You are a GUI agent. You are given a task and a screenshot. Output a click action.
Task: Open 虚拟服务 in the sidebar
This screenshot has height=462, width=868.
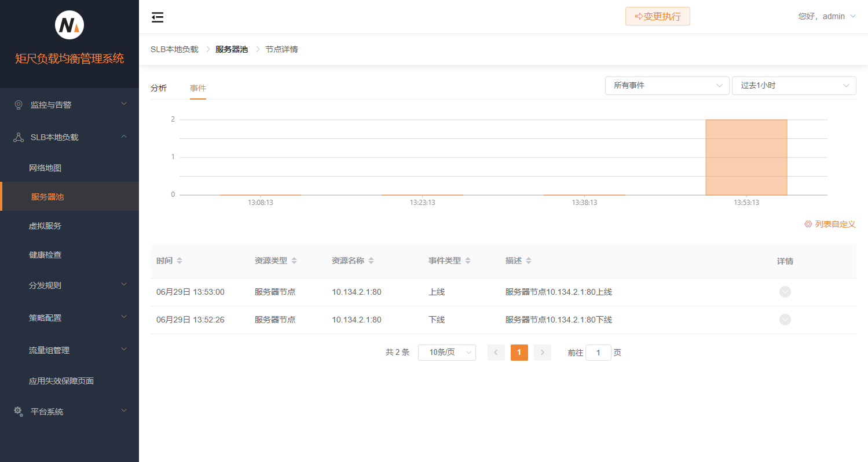point(45,226)
